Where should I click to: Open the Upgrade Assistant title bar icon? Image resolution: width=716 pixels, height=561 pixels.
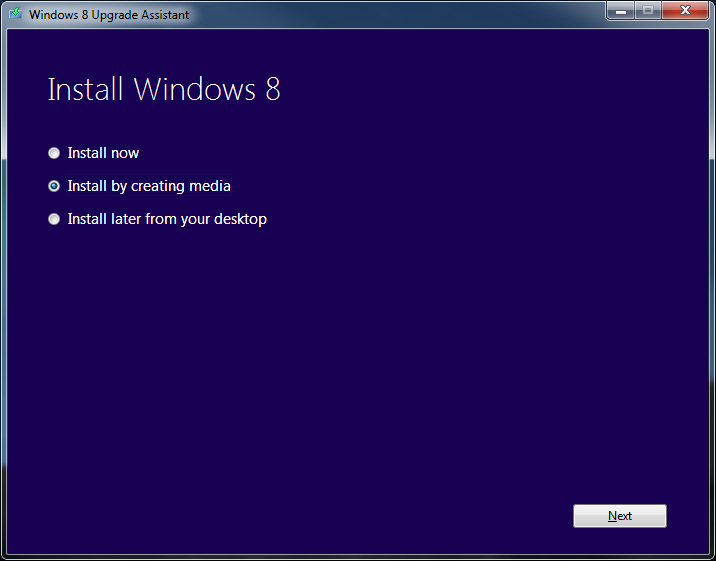tap(16, 14)
